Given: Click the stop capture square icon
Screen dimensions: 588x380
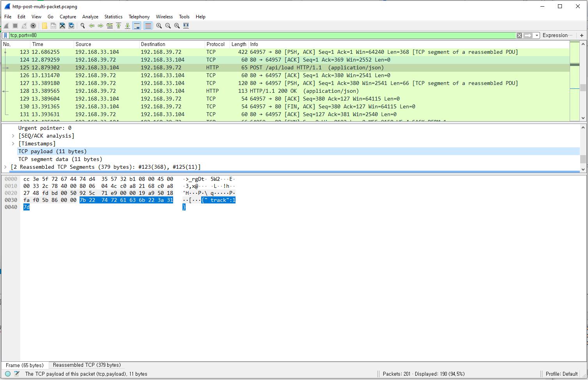Looking at the screenshot, I should point(15,26).
